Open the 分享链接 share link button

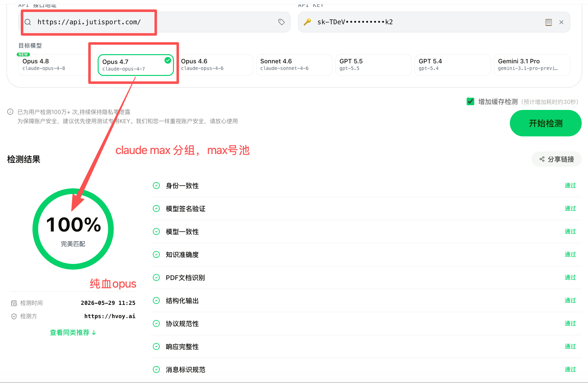coord(556,159)
